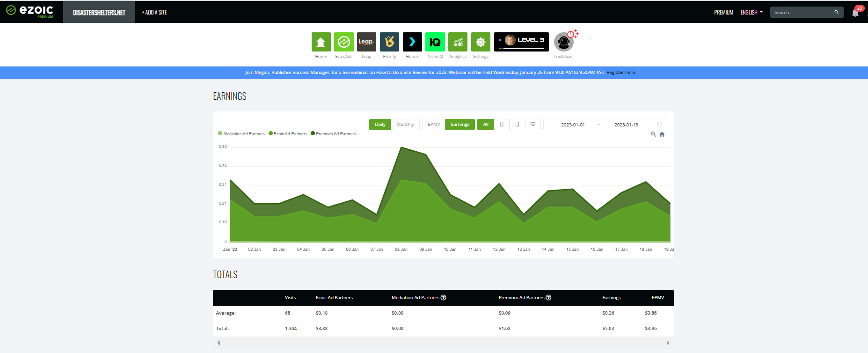Click average visits value 68
This screenshot has width=868, height=353.
[287, 313]
